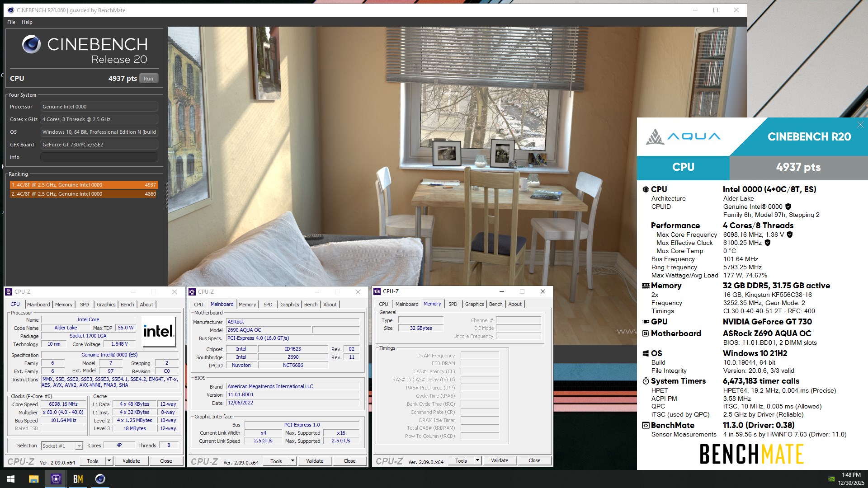Run the CPU benchmark

(149, 79)
